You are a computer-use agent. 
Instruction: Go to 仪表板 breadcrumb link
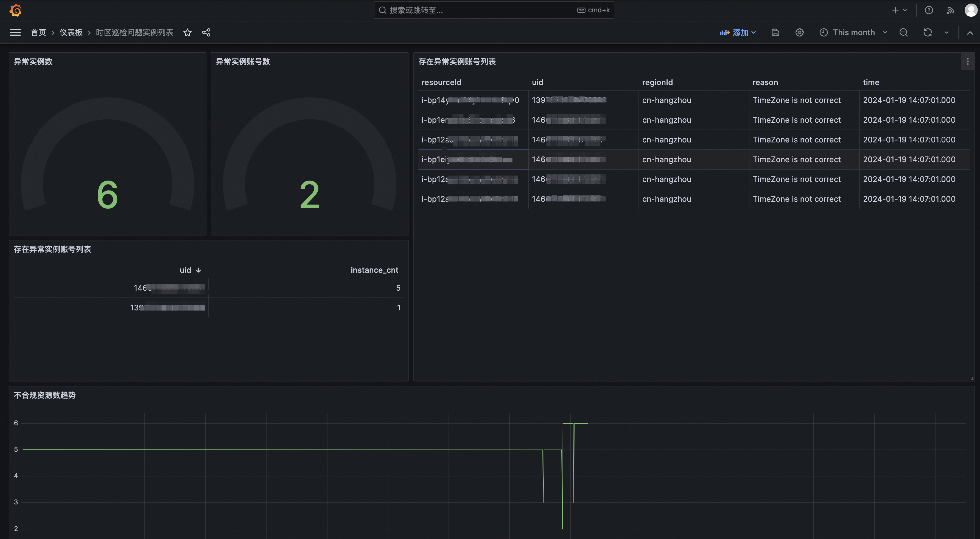[x=71, y=32]
